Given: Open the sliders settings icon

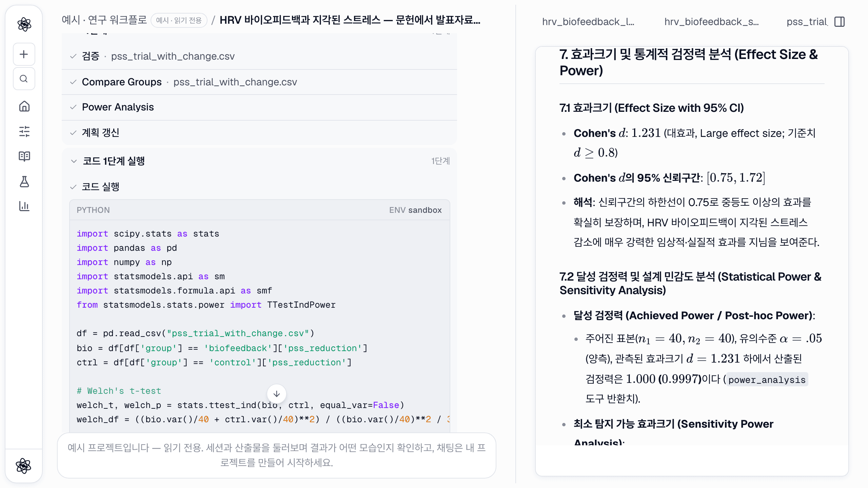Looking at the screenshot, I should [x=24, y=131].
